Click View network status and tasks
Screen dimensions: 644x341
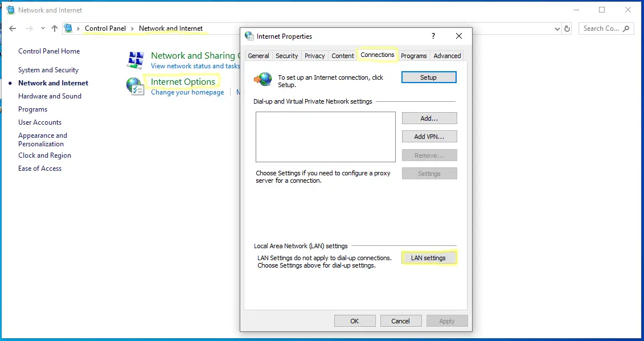point(195,66)
